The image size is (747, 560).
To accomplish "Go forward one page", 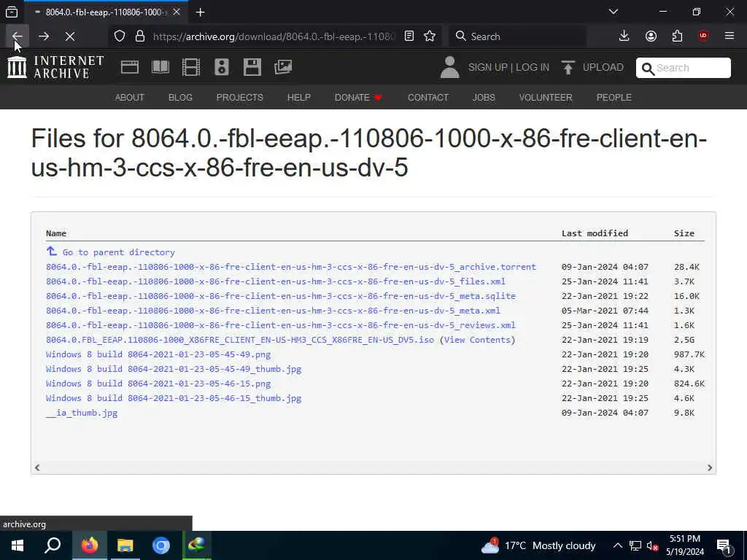I will 44,36.
